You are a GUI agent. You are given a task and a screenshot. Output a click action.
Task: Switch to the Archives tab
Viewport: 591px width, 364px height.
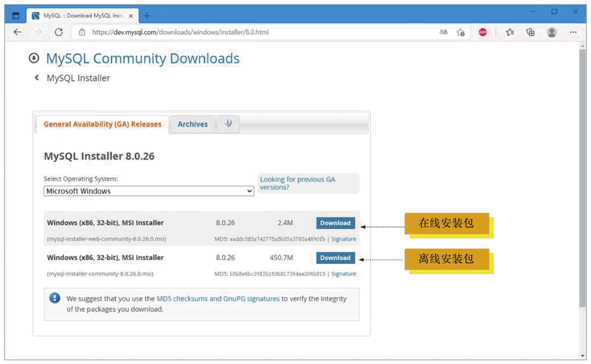(x=193, y=124)
